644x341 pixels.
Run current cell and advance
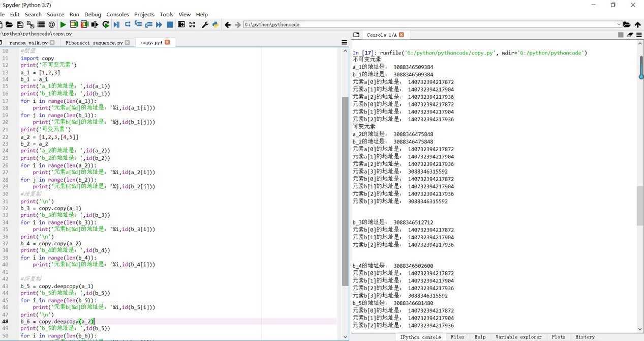pos(84,24)
